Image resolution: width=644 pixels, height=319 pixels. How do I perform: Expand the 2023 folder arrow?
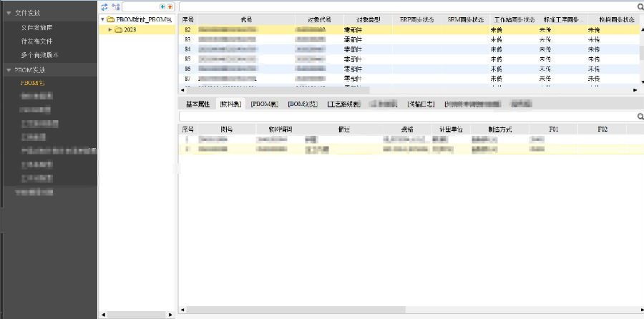click(110, 30)
